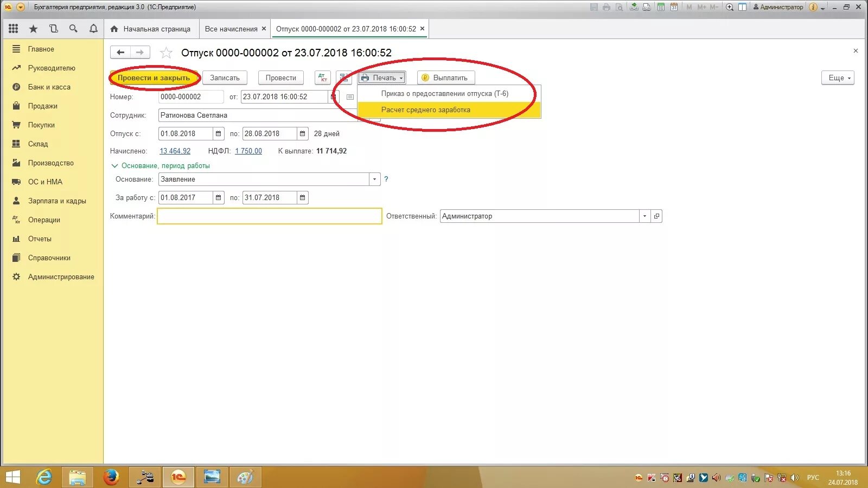The height and width of the screenshot is (488, 868).
Task: Open the Notifications bell icon
Action: [93, 29]
